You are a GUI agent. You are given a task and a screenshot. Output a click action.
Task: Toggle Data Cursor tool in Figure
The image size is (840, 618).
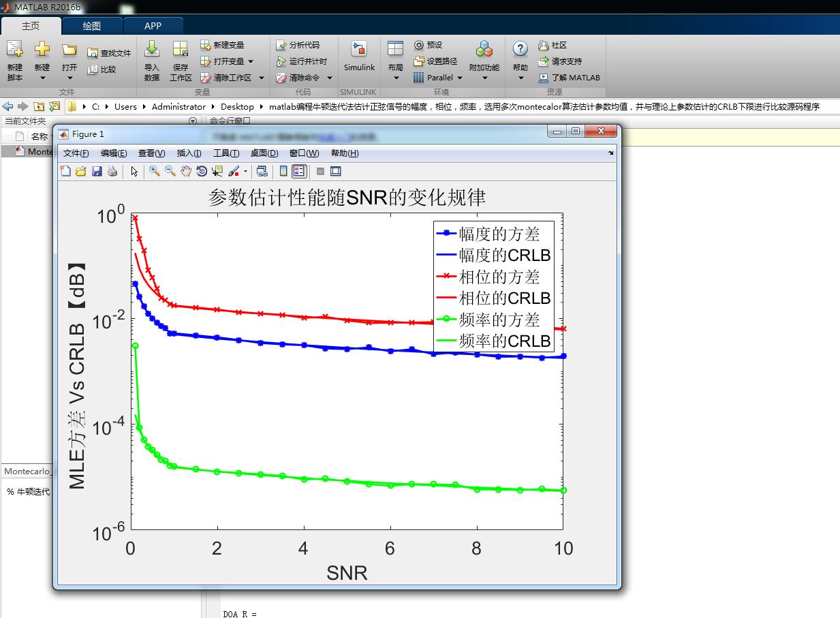tap(217, 171)
